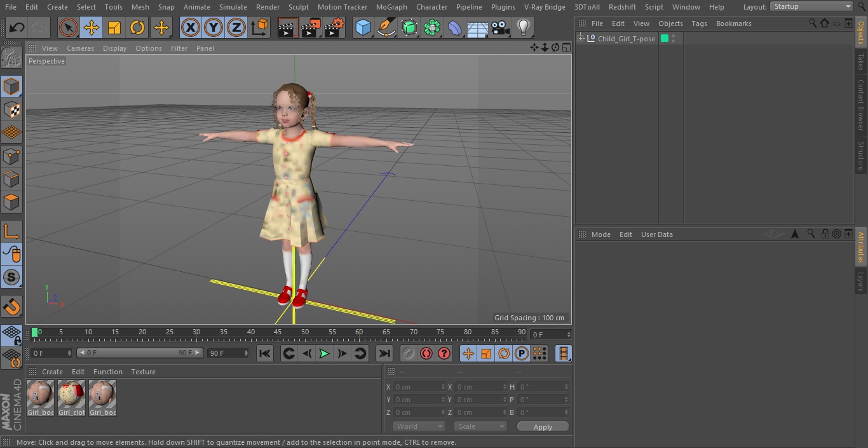Screen dimensions: 868x448
Task: Switch to the Layers side tab
Action: point(861,281)
